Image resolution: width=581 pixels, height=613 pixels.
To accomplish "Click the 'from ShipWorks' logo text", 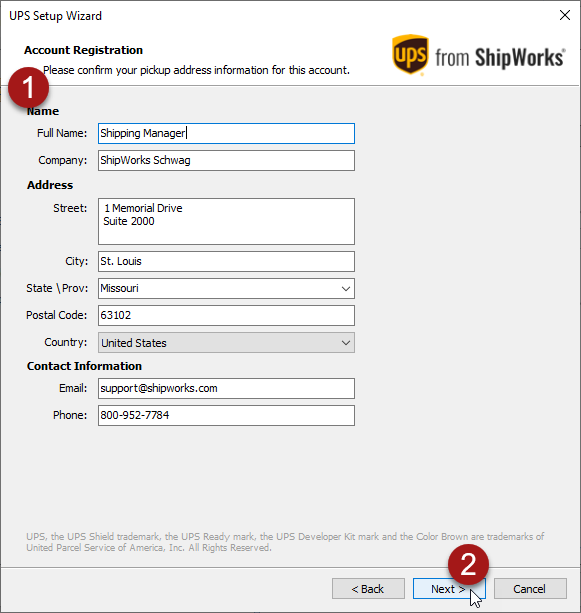I will coord(500,57).
